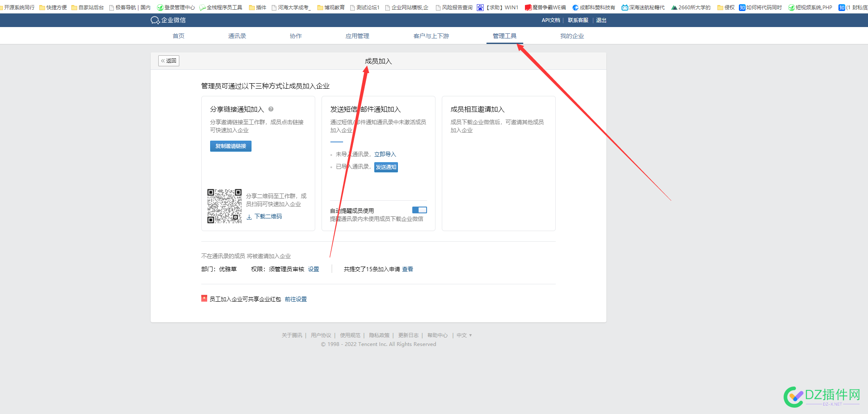Open the 魔兽争霸WE编 bookmark
868x414 pixels.
tap(545, 8)
